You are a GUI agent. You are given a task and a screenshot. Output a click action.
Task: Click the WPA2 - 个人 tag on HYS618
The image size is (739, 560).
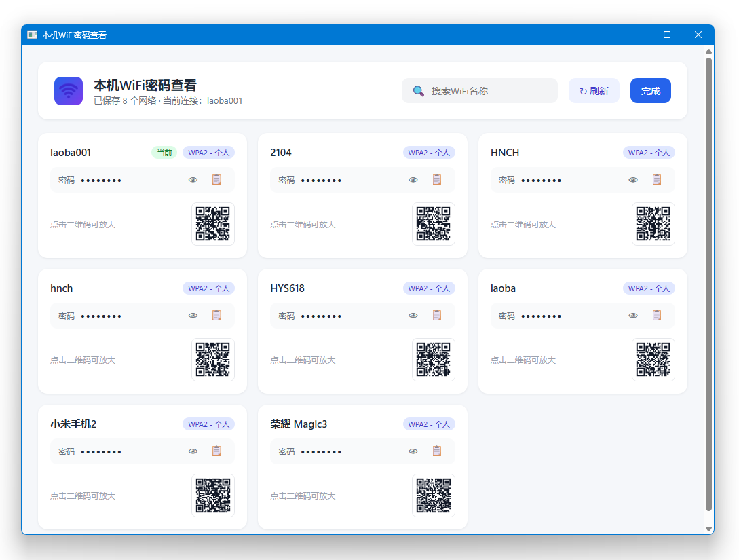[429, 288]
